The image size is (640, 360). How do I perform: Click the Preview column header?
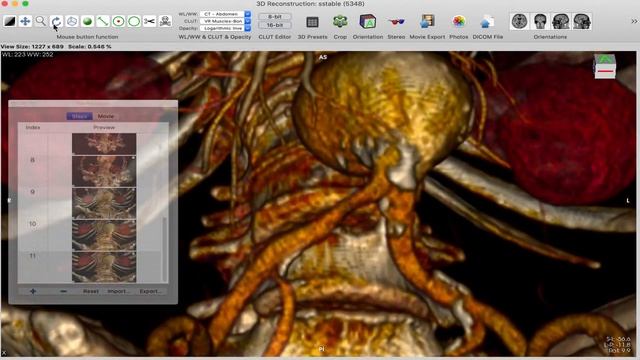(104, 127)
